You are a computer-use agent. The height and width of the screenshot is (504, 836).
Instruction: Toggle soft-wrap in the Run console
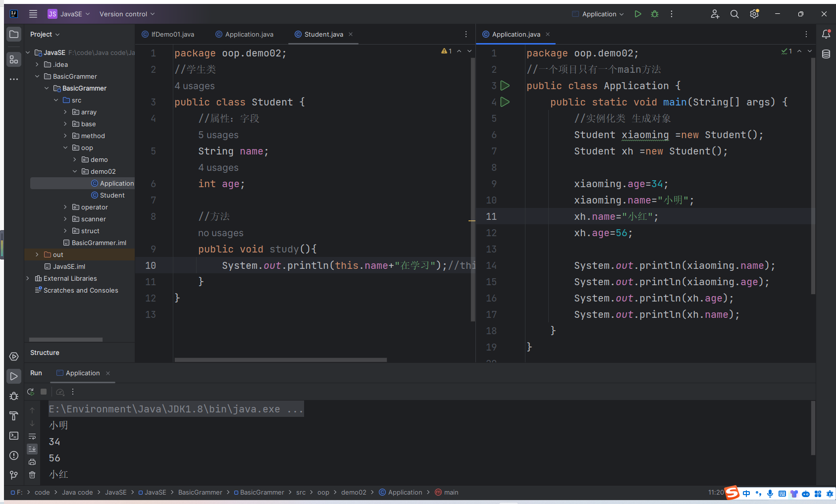(32, 436)
